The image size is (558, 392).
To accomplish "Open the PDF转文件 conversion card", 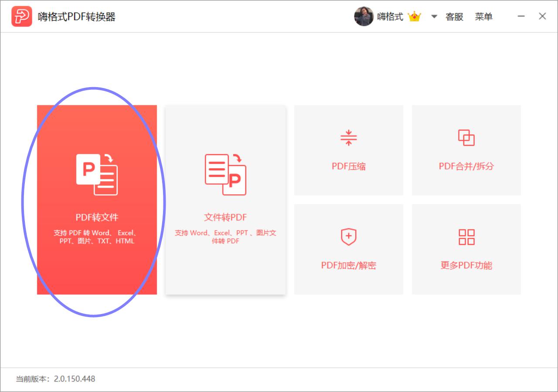I will [x=97, y=199].
